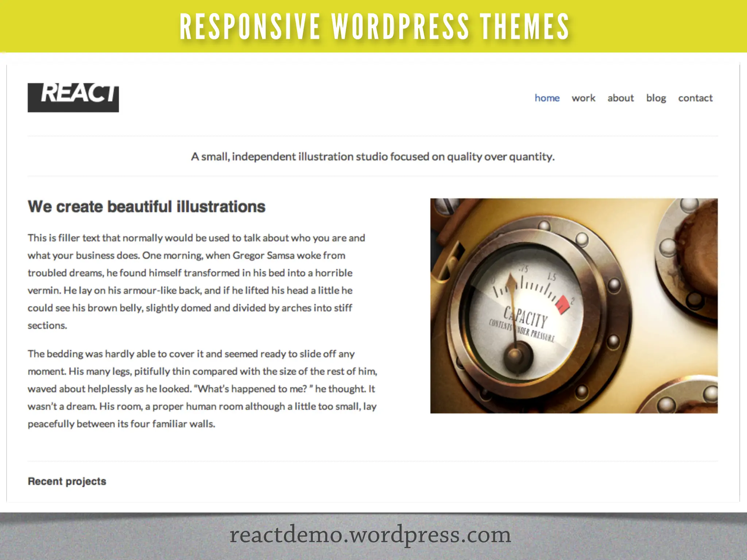Click the capacity gauge illustration image

(574, 306)
